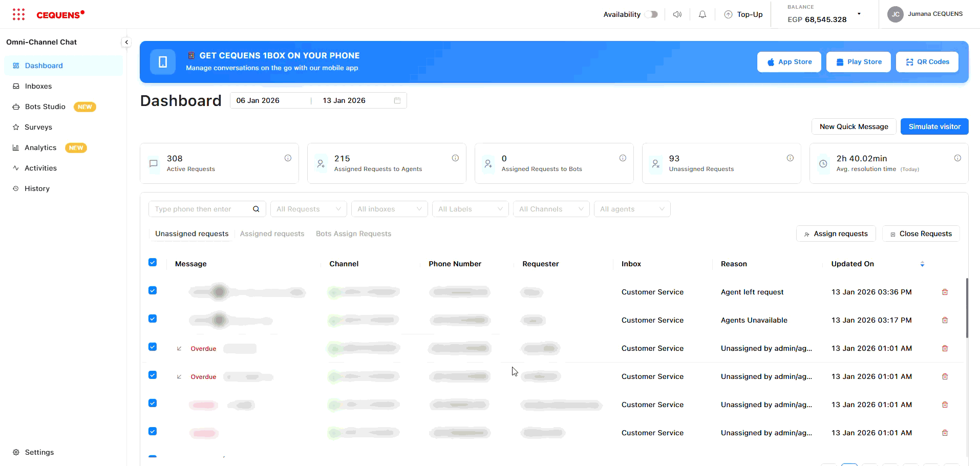Click Assign requests button
The height and width of the screenshot is (466, 980).
coord(836,234)
